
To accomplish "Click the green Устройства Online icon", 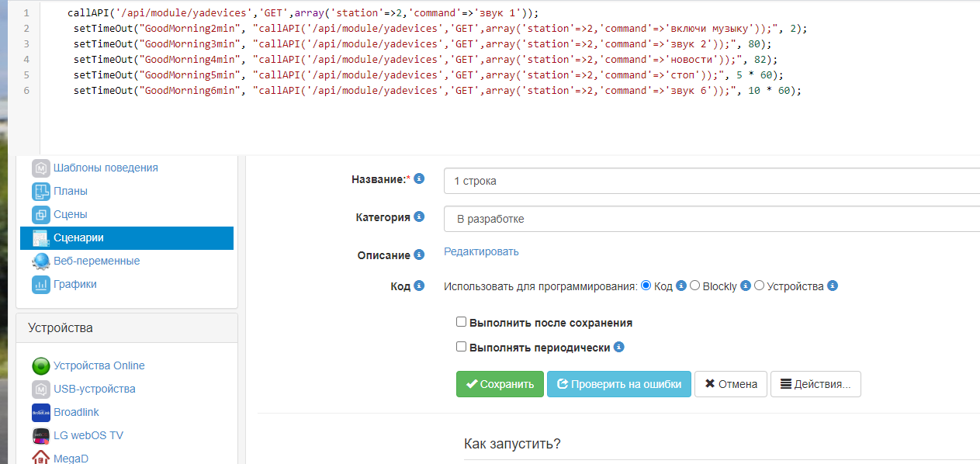I will pyautogui.click(x=41, y=366).
